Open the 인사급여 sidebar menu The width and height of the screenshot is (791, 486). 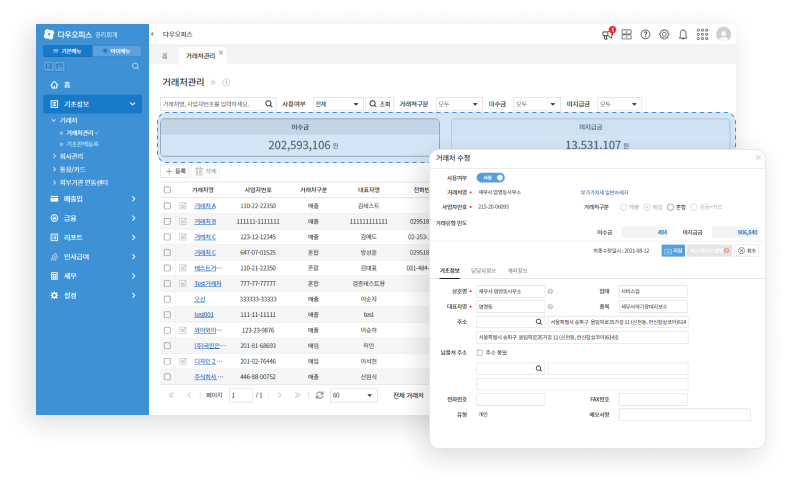[x=92, y=257]
